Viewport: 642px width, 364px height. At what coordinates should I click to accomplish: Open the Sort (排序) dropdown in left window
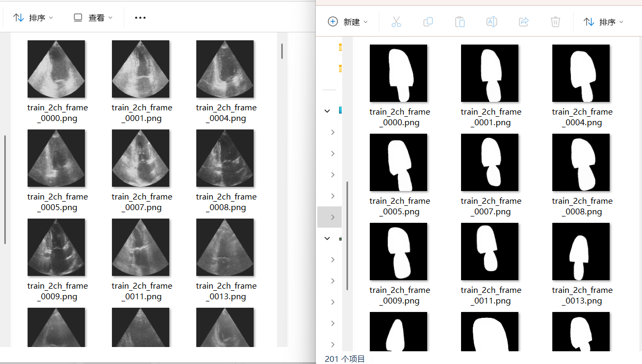click(x=33, y=18)
